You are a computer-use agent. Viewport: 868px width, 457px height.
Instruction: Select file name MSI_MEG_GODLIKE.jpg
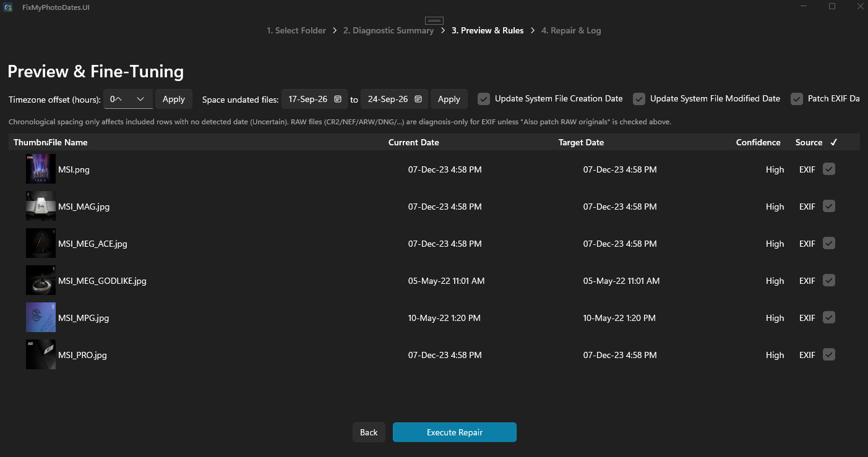(102, 281)
